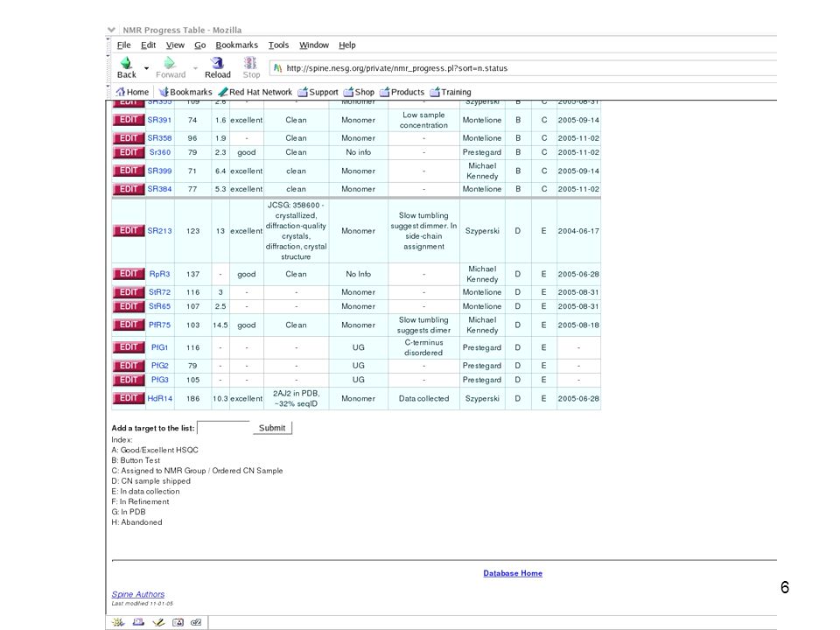
Task: Open the Training bookmark
Action: 451,92
